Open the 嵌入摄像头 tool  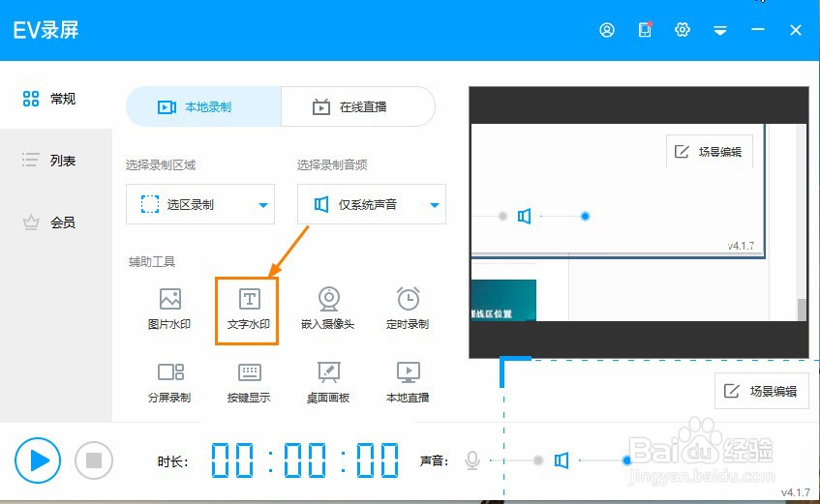328,309
